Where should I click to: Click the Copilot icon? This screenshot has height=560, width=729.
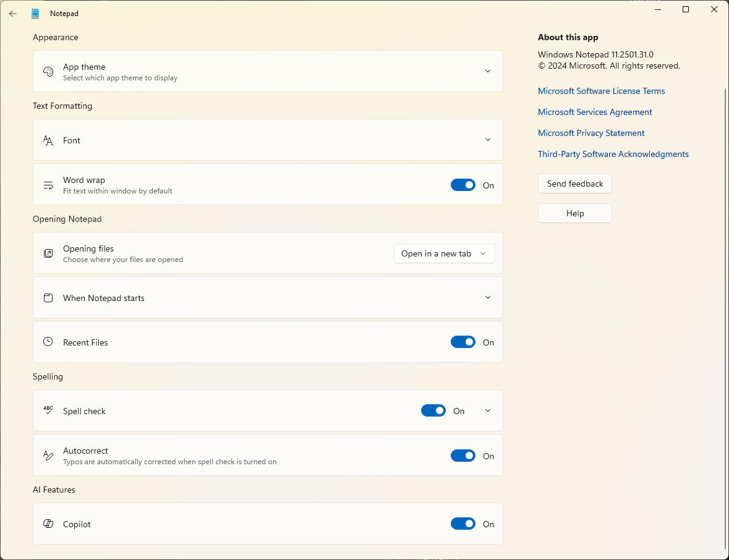48,524
